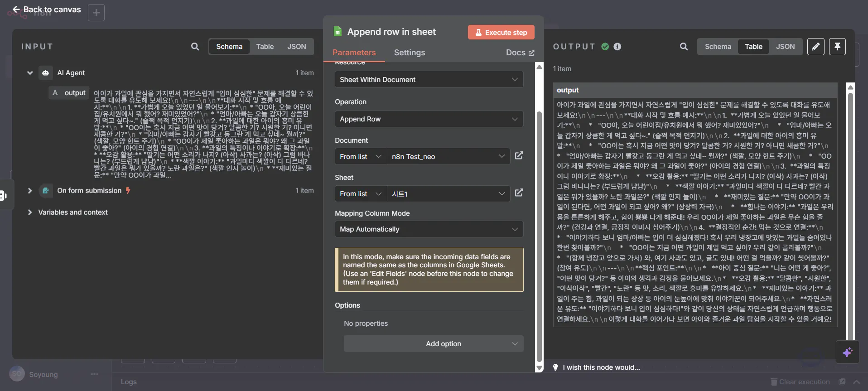The width and height of the screenshot is (868, 391).
Task: Switch INPUT view to Table
Action: coord(265,47)
